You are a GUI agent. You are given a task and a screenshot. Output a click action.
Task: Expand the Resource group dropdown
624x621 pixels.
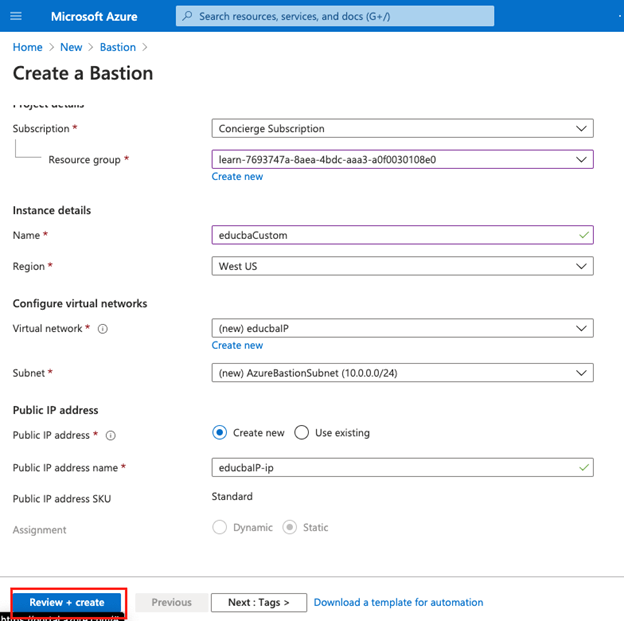coord(402,159)
